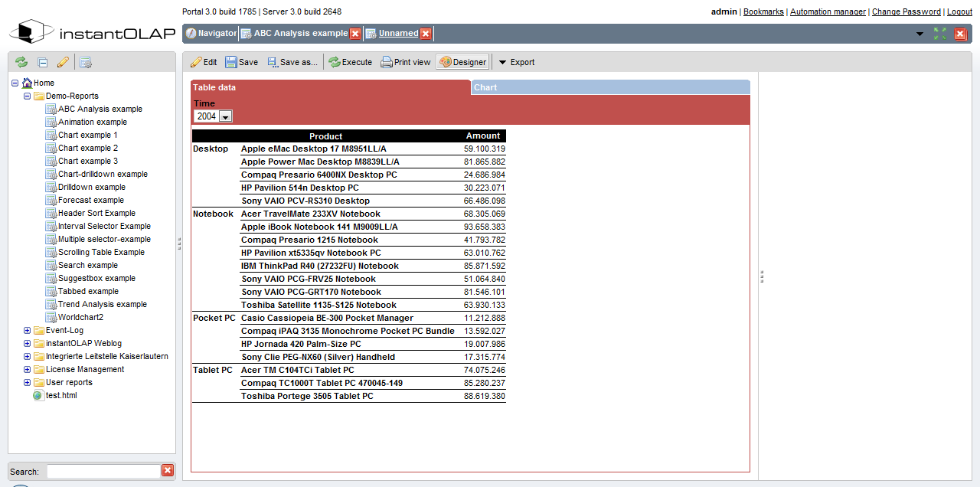Click the Amount column header

pos(482,136)
